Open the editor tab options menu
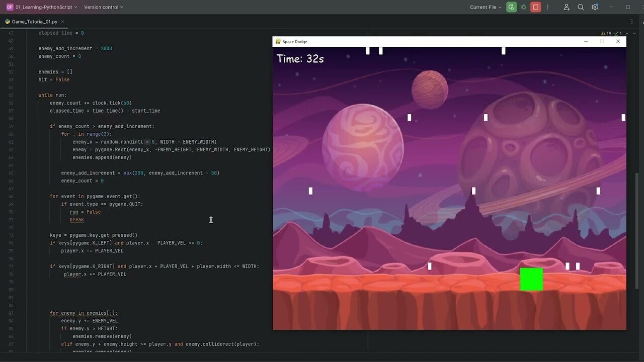 tap(632, 22)
